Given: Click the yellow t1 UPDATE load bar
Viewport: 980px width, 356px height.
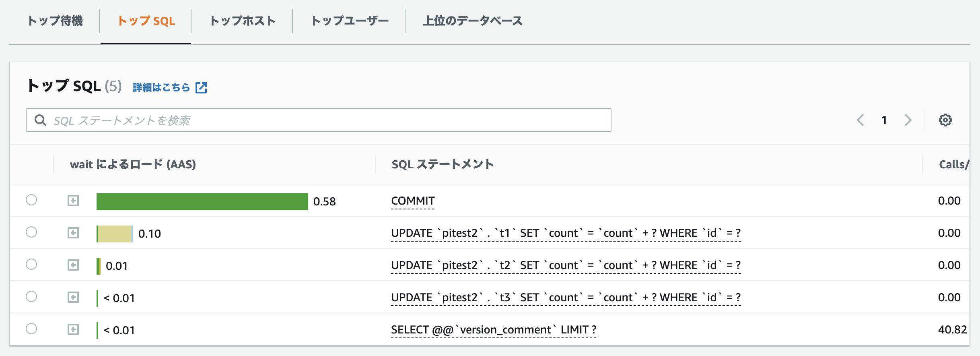Looking at the screenshot, I should point(115,234).
